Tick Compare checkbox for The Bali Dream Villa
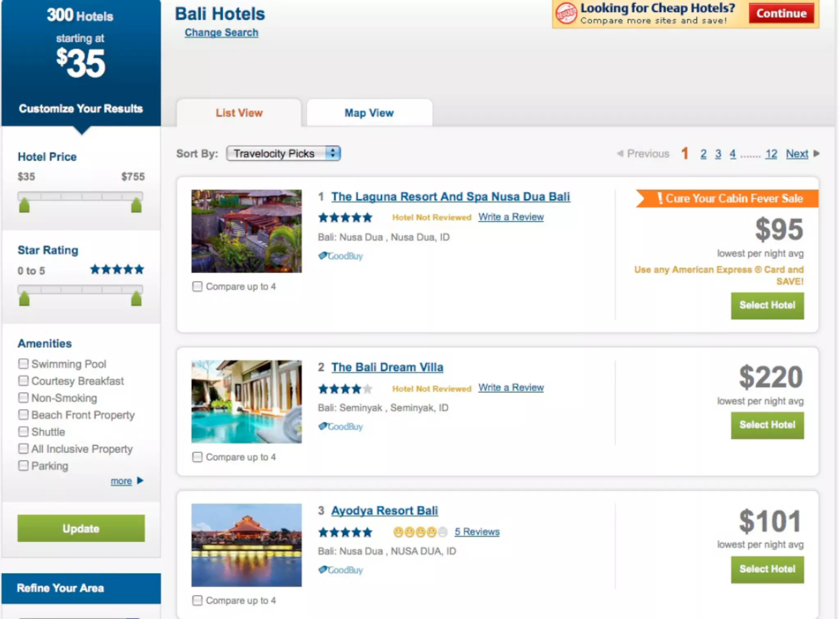Screen dimensions: 840x619 pyautogui.click(x=197, y=457)
